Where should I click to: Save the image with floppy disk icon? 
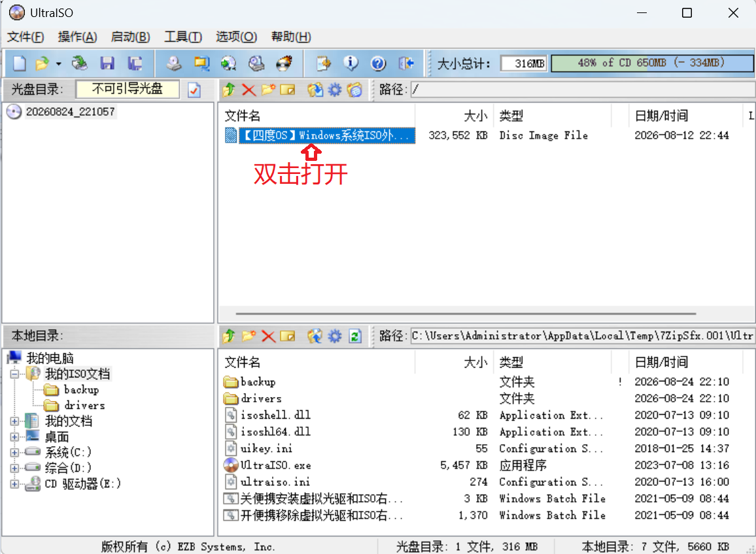point(107,63)
